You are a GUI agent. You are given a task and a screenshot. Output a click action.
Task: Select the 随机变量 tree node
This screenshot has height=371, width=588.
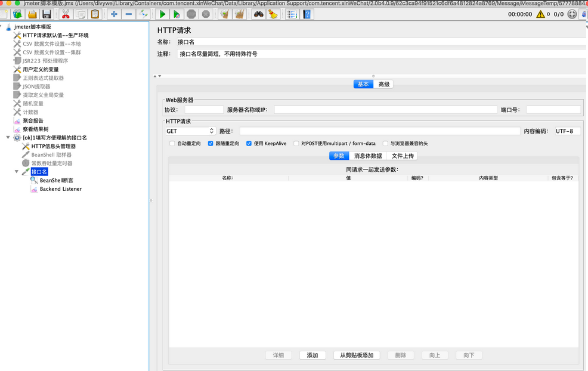(x=33, y=104)
